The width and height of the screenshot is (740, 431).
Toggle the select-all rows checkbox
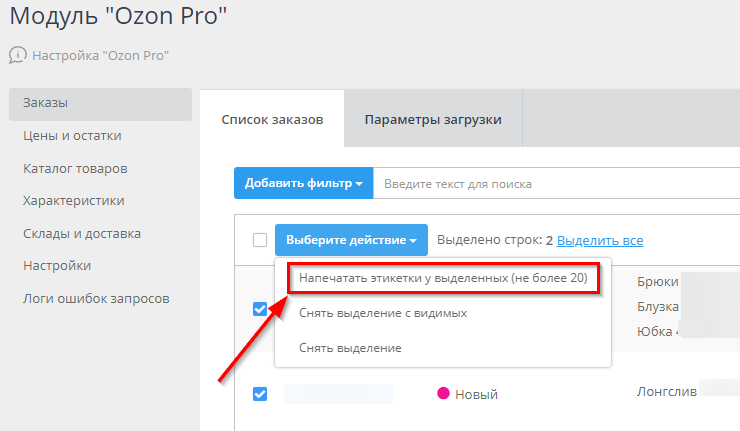pyautogui.click(x=260, y=240)
